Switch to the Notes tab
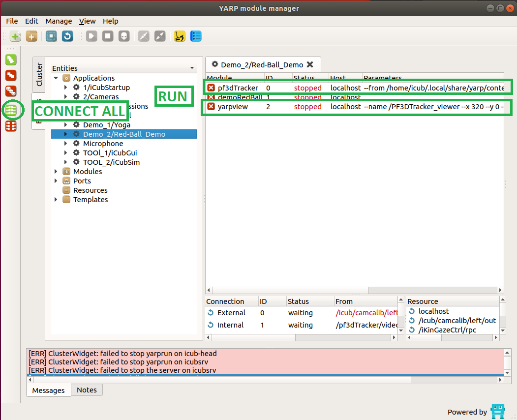The height and width of the screenshot is (420, 517). click(x=87, y=390)
